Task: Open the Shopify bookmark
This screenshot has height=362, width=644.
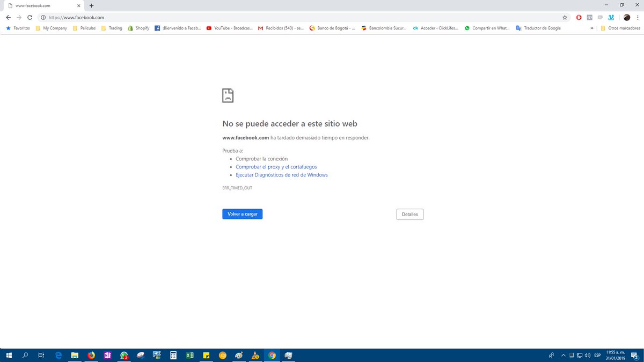Action: 138,28
